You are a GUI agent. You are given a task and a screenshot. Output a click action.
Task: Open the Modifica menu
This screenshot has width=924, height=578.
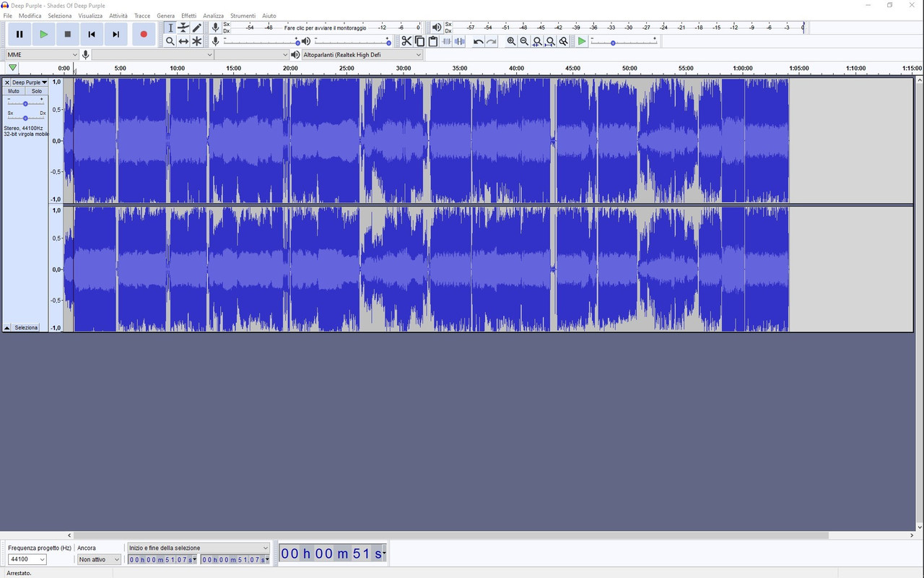click(x=30, y=15)
